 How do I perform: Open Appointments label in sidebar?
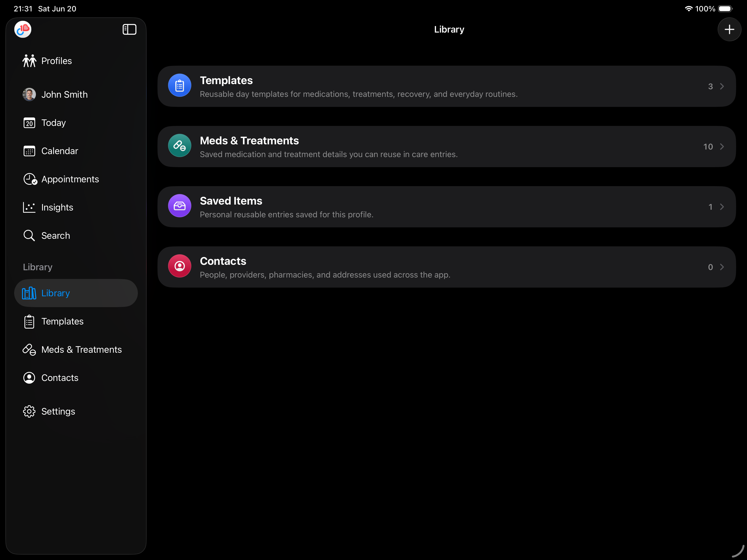[70, 179]
